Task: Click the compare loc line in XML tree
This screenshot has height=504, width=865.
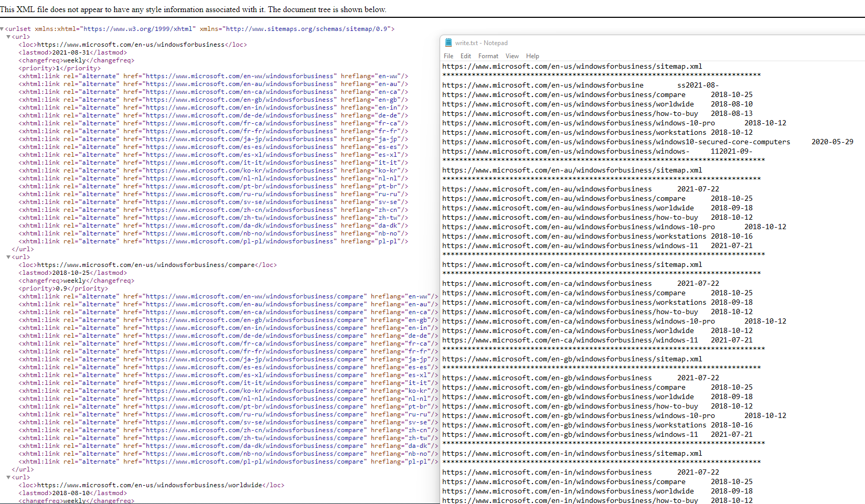Action: click(148, 265)
